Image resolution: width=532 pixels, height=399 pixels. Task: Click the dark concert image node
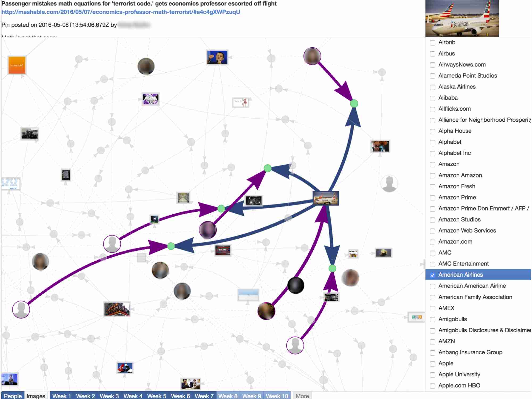click(x=253, y=201)
